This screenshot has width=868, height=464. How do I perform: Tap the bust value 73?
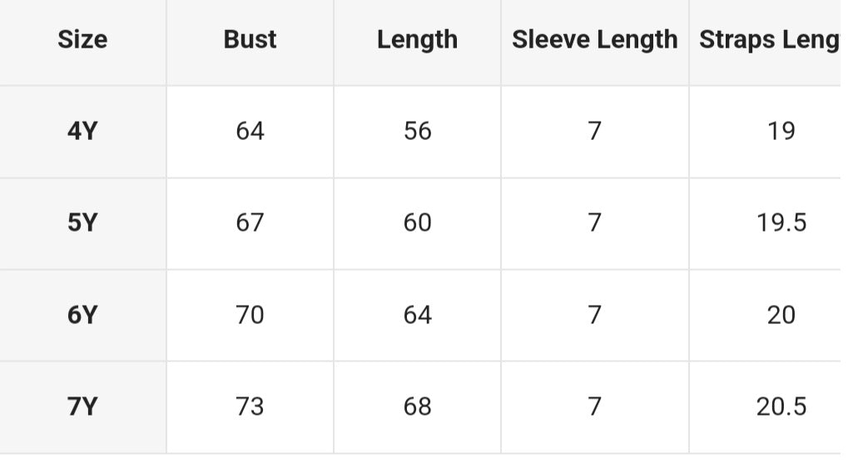(x=250, y=407)
